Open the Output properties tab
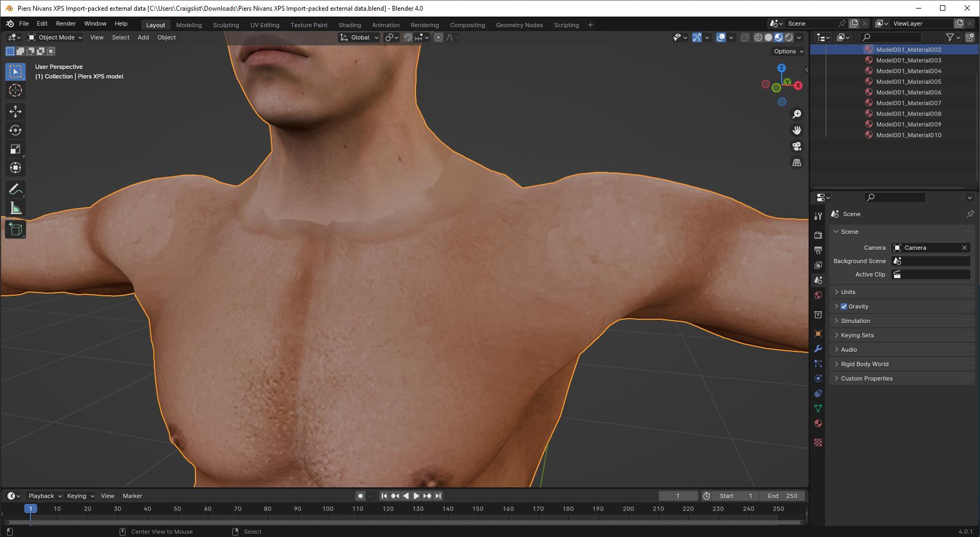Viewport: 980px width, 537px height. 818,250
